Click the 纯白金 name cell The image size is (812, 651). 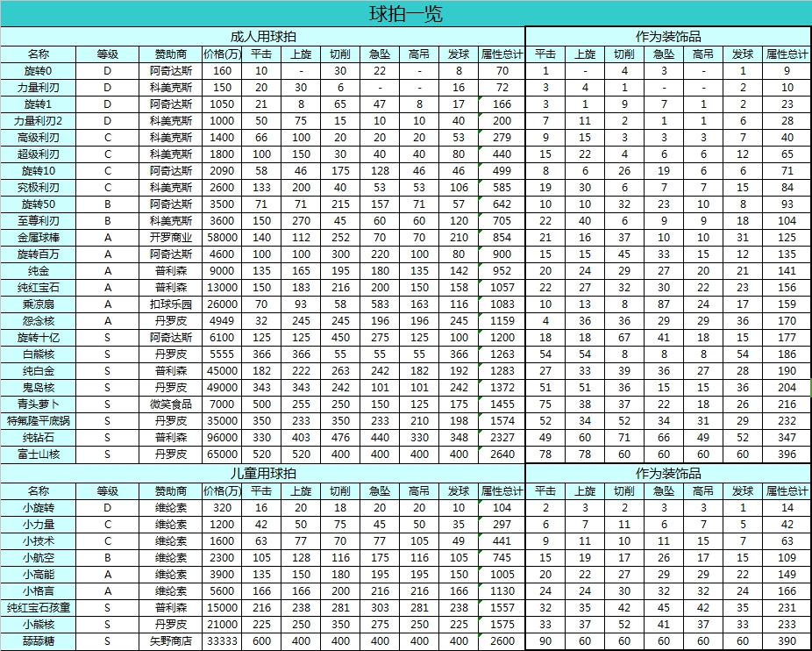39,370
